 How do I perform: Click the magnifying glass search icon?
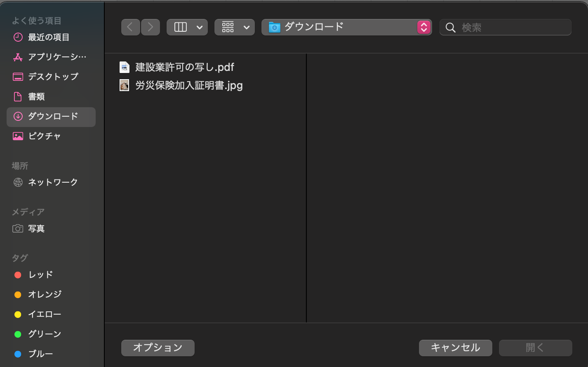[x=450, y=28]
